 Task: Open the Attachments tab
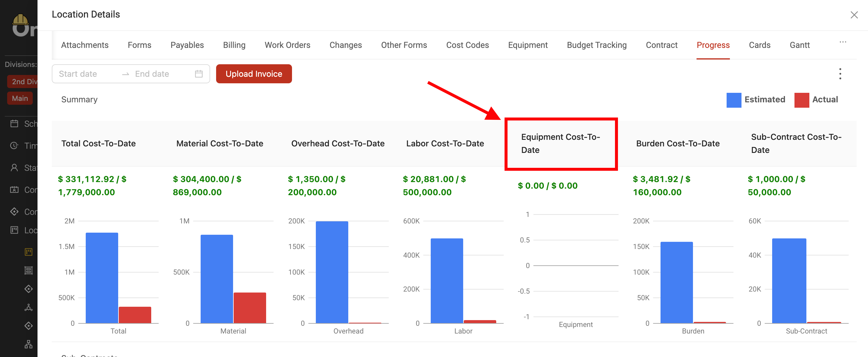tap(85, 45)
